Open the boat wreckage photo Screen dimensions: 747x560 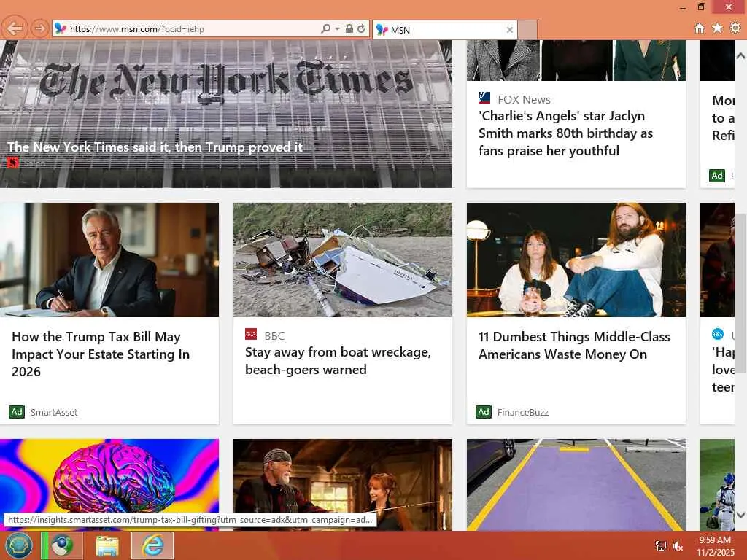343,260
